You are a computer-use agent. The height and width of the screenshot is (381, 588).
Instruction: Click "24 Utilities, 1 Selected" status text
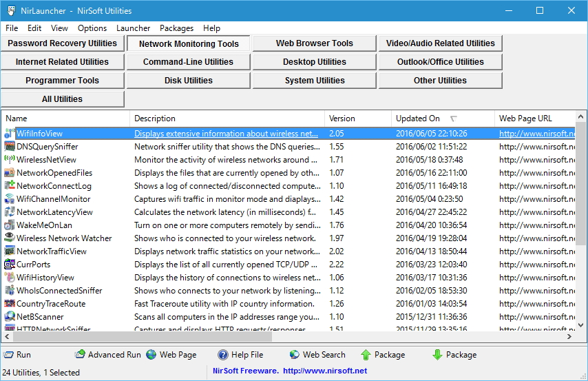click(41, 372)
